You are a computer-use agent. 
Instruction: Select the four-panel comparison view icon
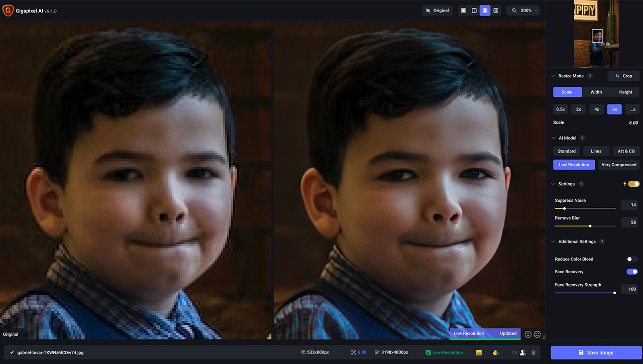tap(496, 10)
